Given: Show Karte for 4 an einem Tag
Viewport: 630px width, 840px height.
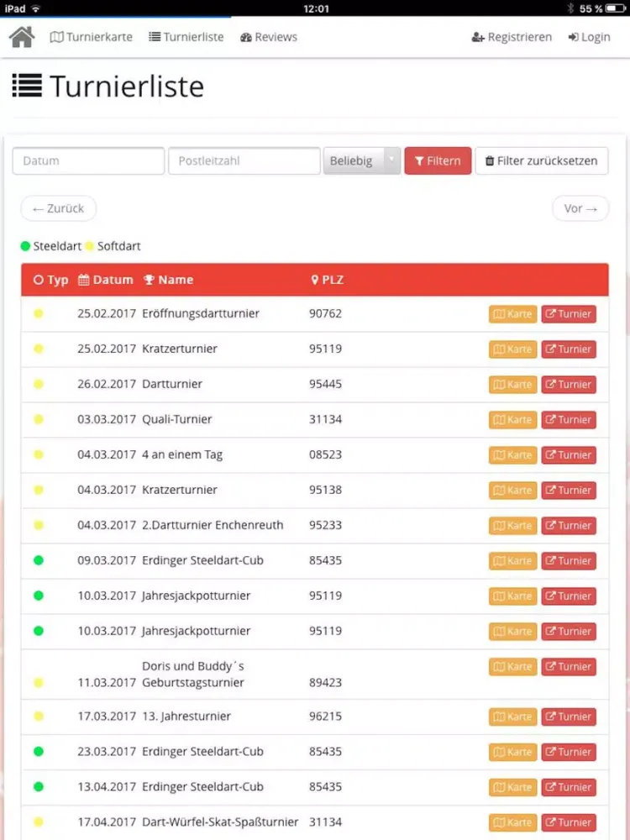Looking at the screenshot, I should tap(512, 455).
